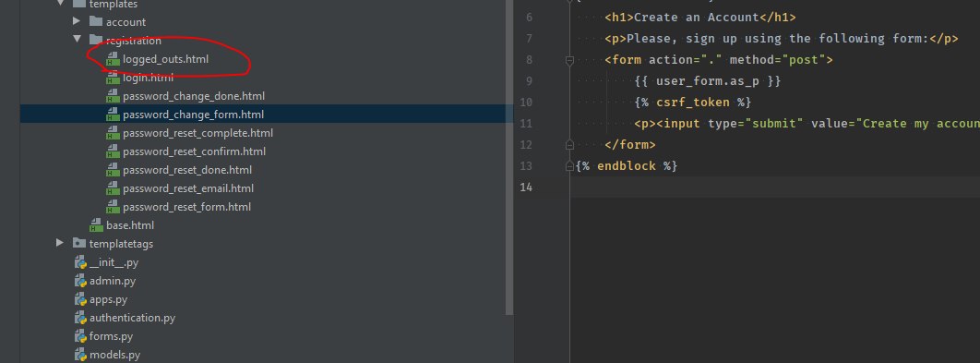
Task: Click the project tree vertical scrollbar
Action: pos(509,156)
